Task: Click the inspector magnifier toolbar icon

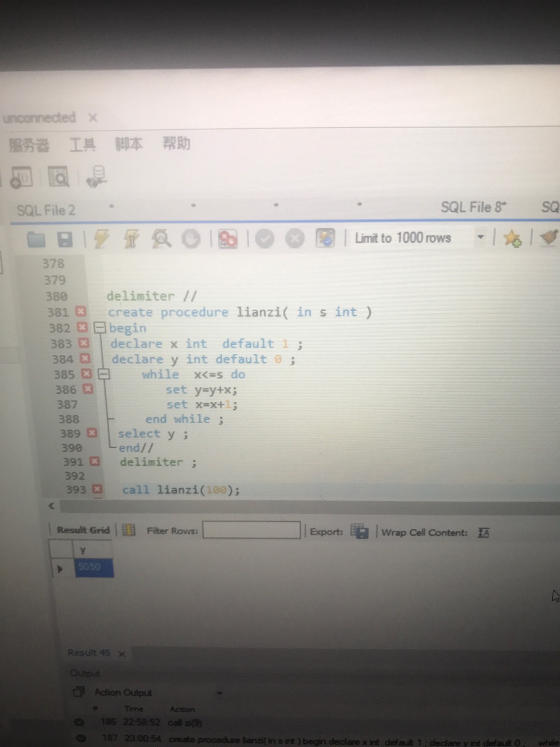Action: click(58, 176)
